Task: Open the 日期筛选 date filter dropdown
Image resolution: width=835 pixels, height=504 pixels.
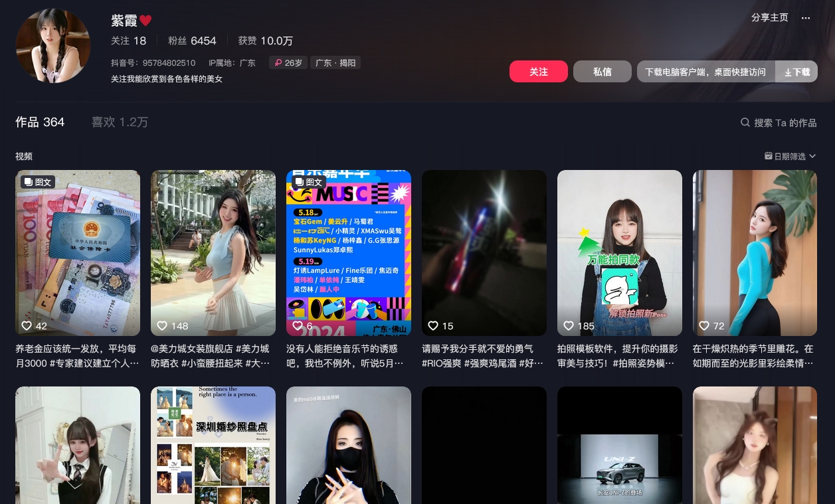Action: coord(790,156)
